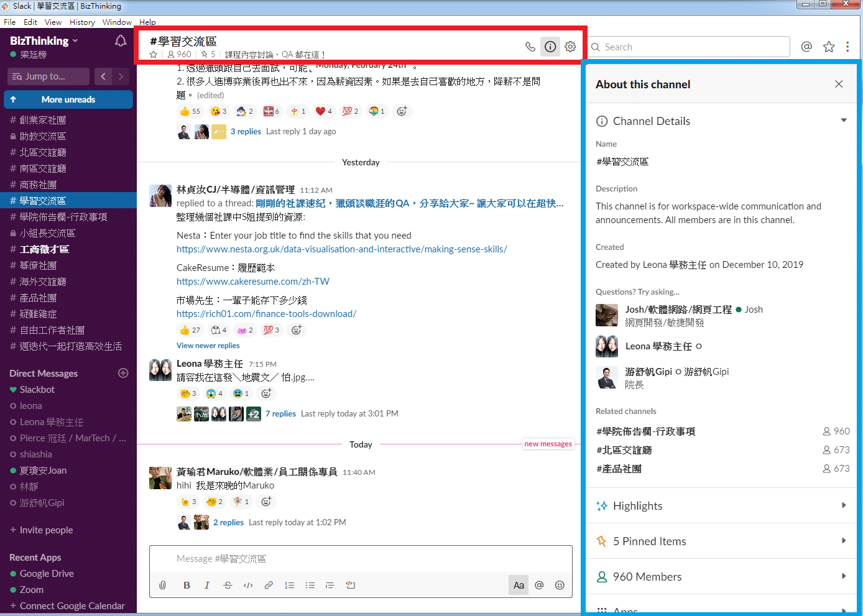Insert an ordered list in the composer
This screenshot has height=616, width=863.
[x=289, y=585]
